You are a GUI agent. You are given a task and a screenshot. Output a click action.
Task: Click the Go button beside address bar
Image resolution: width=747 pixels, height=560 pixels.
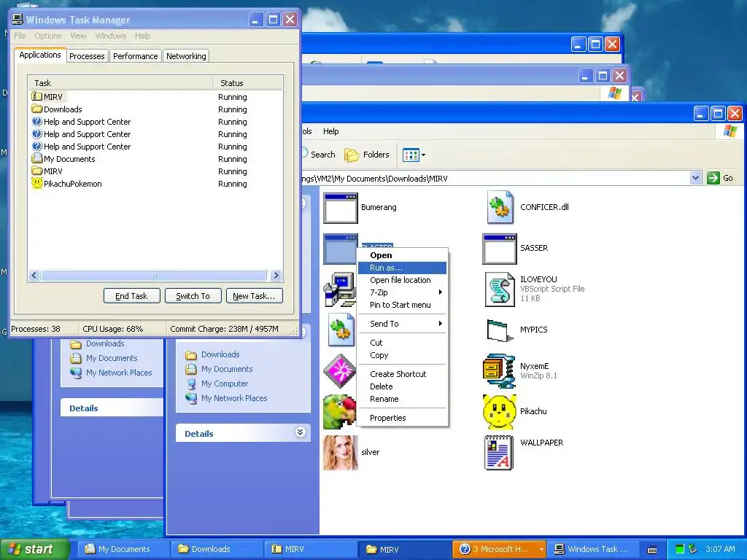pos(720,178)
